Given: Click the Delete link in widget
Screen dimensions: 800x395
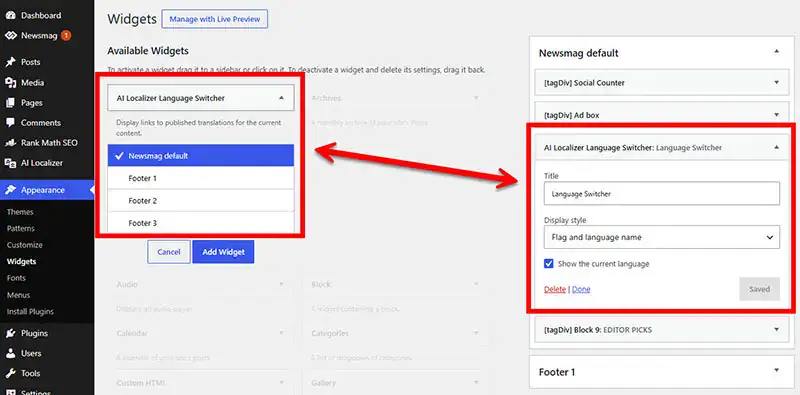Looking at the screenshot, I should 555,289.
